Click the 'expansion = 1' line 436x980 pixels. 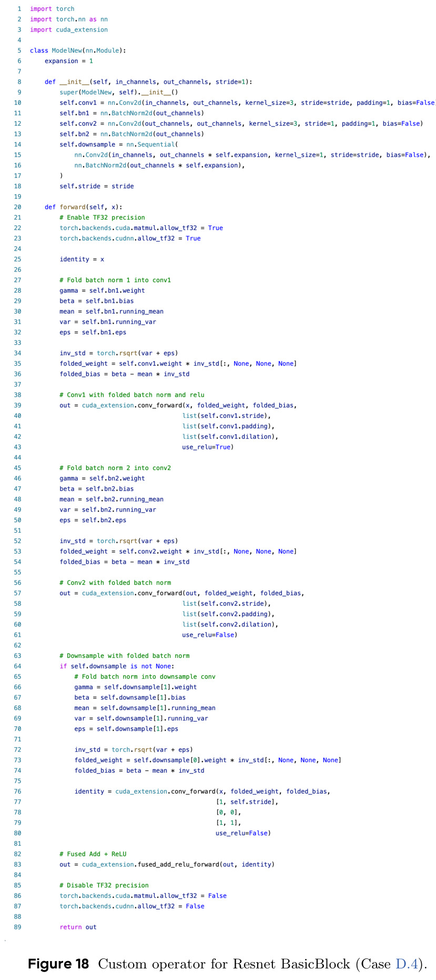[x=69, y=61]
